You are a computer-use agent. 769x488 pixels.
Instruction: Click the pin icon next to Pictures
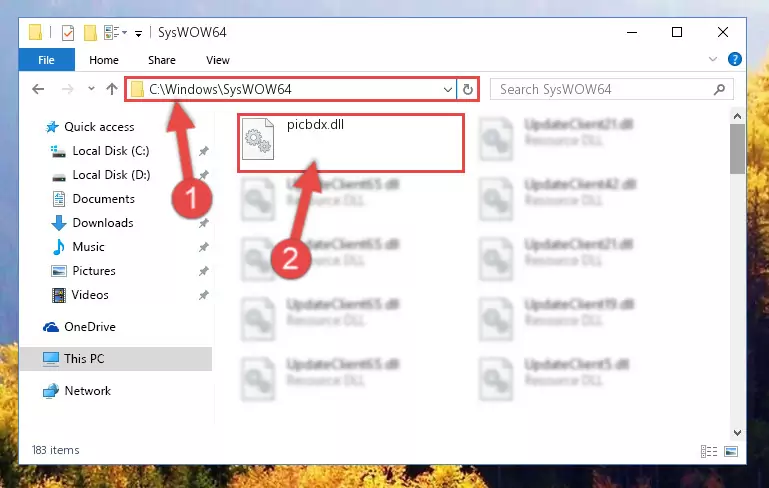point(204,271)
